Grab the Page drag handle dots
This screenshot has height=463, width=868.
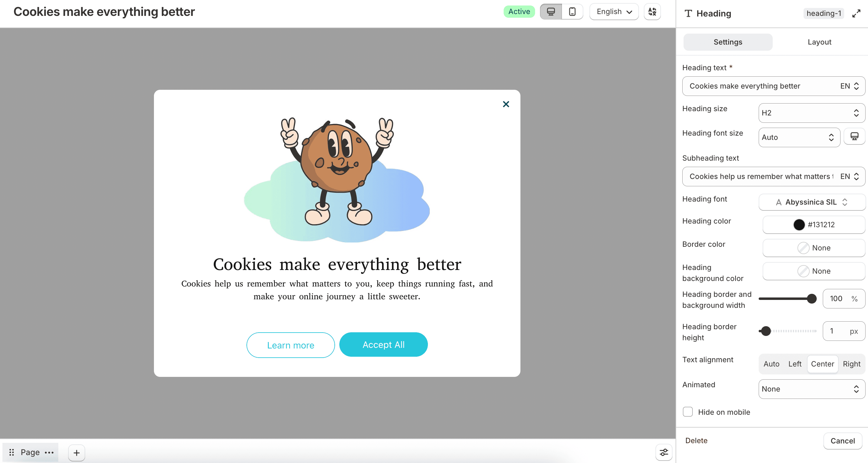tap(12, 452)
